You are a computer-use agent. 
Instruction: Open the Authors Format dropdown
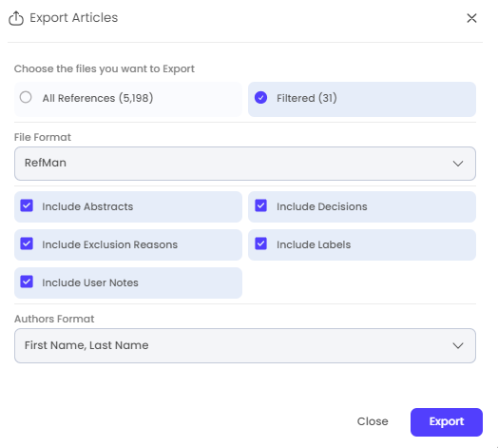(x=245, y=345)
